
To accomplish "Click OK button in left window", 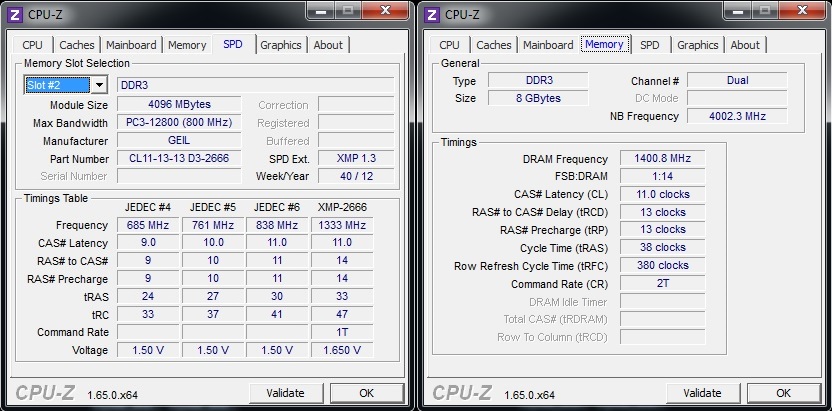I will click(x=367, y=393).
